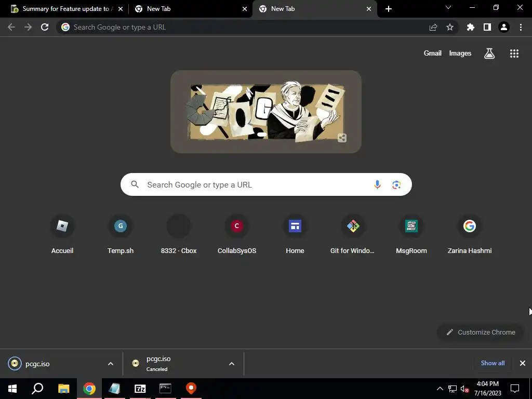Click the Chrome taskbar icon
The image size is (532, 399).
pyautogui.click(x=89, y=389)
